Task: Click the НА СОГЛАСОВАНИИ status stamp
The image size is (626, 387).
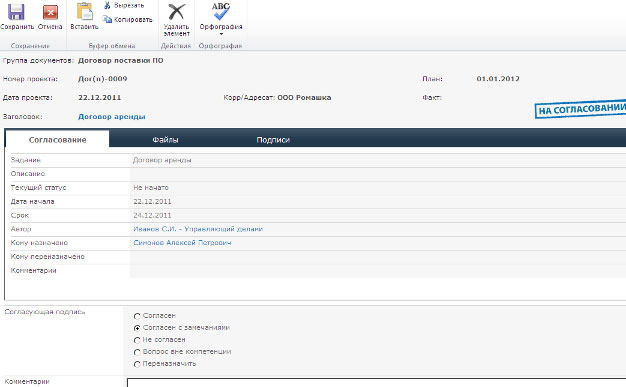Action: (580, 109)
